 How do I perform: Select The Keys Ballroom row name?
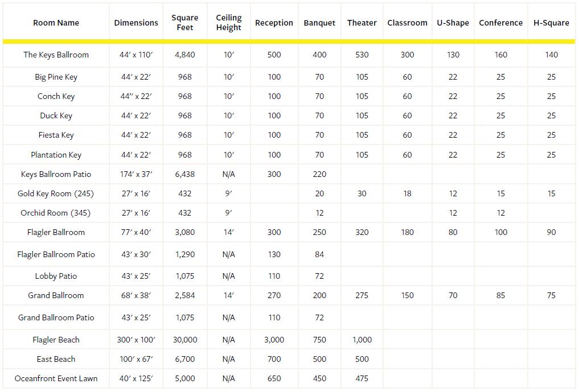[56, 55]
